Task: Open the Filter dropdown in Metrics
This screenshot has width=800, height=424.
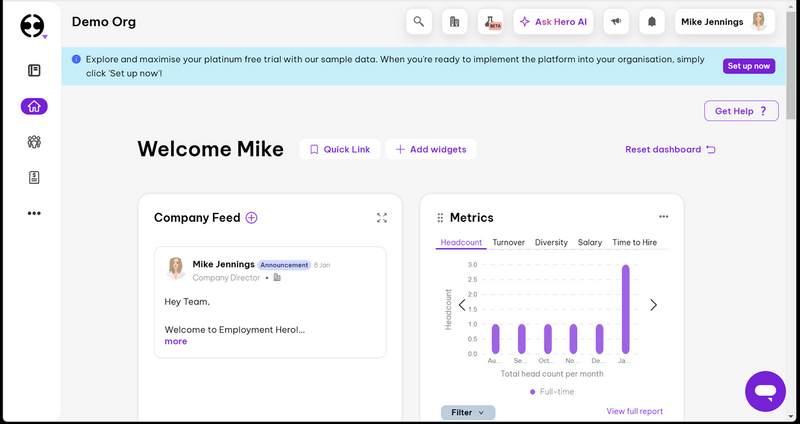Action: (468, 412)
